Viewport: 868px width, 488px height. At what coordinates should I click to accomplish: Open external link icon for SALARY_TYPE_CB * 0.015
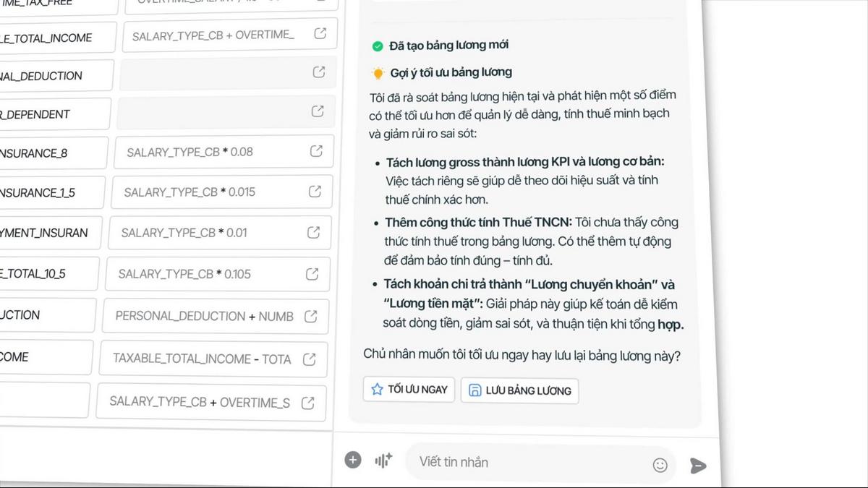[315, 192]
